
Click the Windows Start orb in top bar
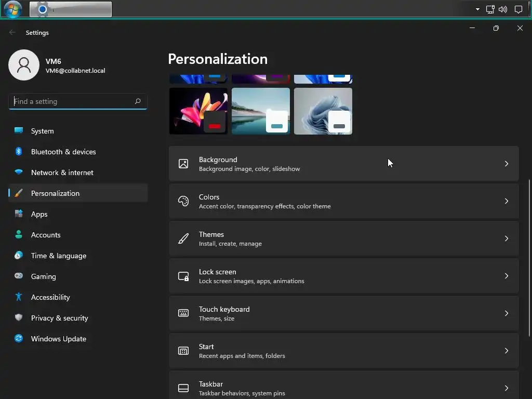[13, 9]
